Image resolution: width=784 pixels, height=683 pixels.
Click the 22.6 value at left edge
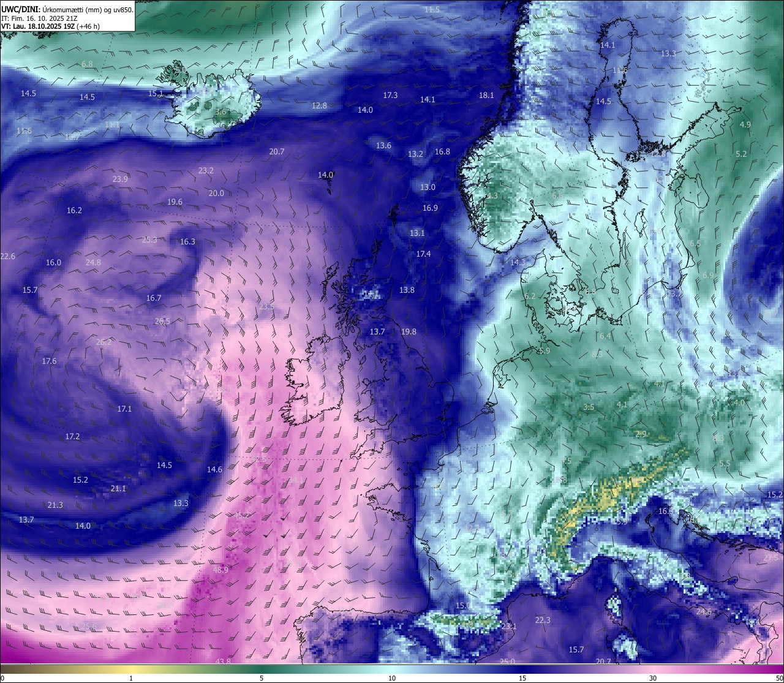[x=8, y=256]
